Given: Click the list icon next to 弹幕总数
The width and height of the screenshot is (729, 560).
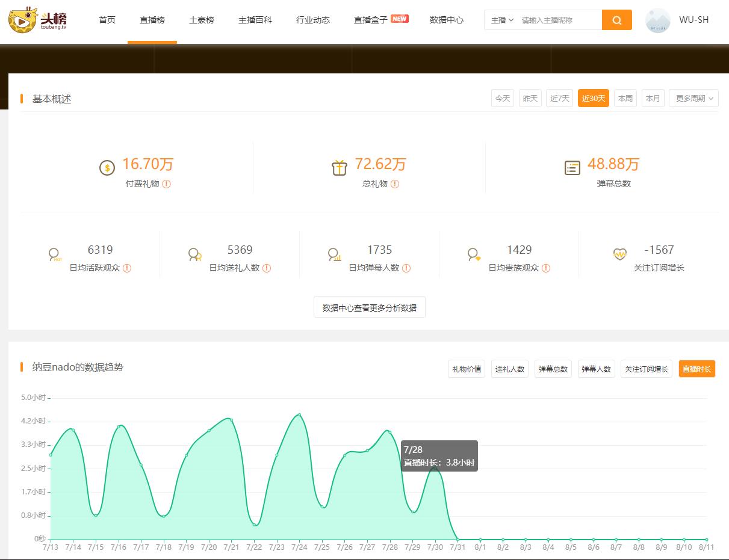Looking at the screenshot, I should [572, 168].
